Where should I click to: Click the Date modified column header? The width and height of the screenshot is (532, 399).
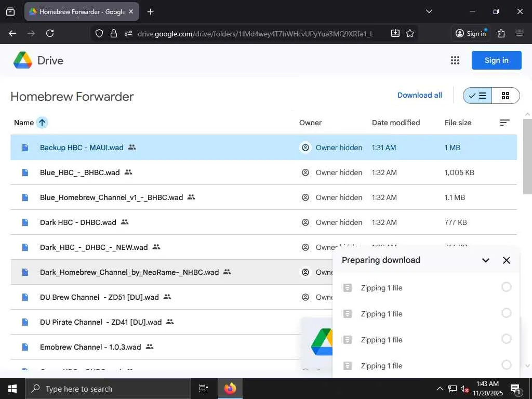point(395,123)
